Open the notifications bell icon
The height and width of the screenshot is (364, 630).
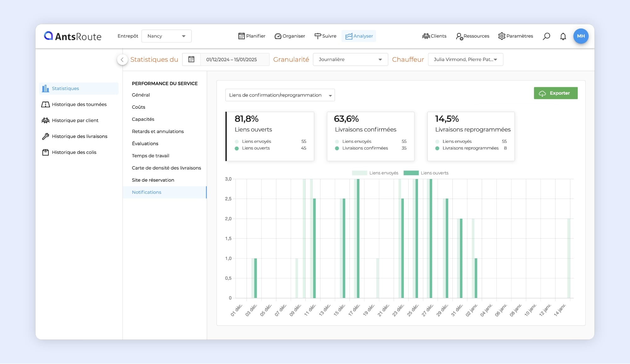pyautogui.click(x=563, y=36)
